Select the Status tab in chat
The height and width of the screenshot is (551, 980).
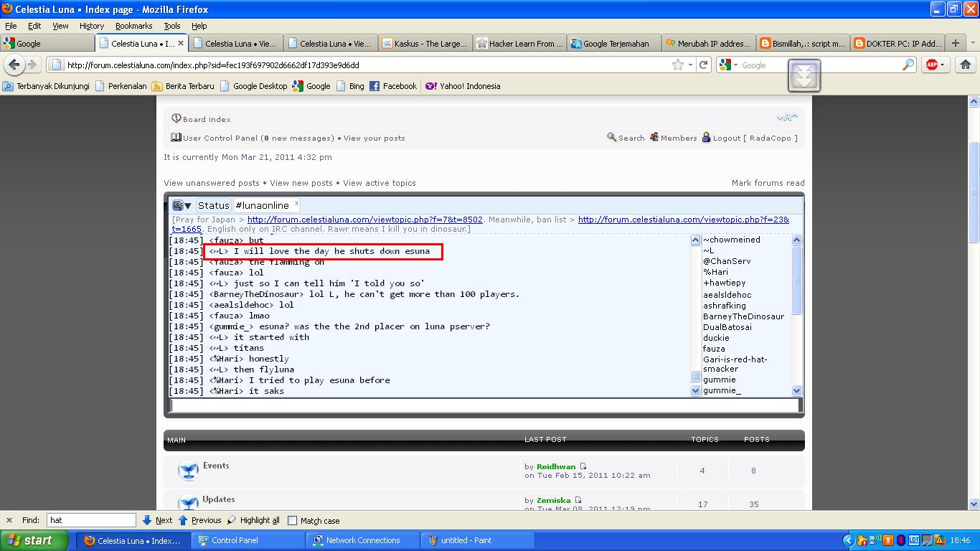coord(213,205)
